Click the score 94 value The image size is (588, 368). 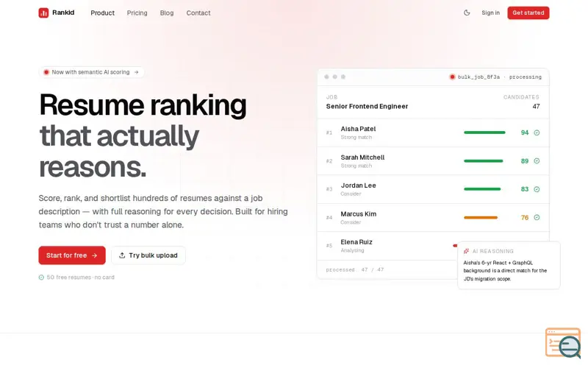pyautogui.click(x=525, y=132)
